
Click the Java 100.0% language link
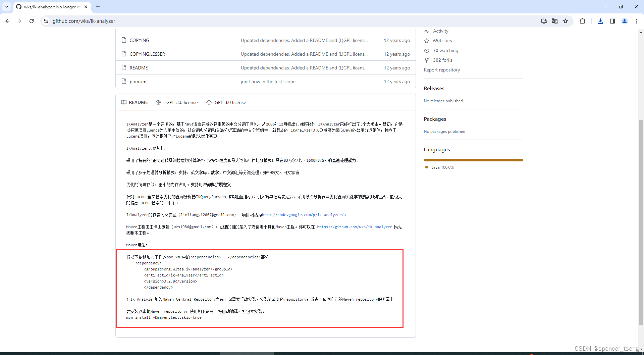click(x=442, y=167)
